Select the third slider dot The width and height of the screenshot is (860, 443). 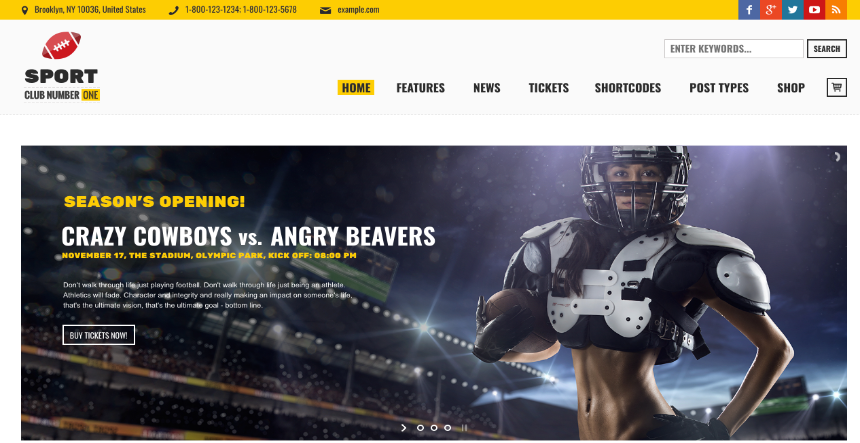[448, 428]
